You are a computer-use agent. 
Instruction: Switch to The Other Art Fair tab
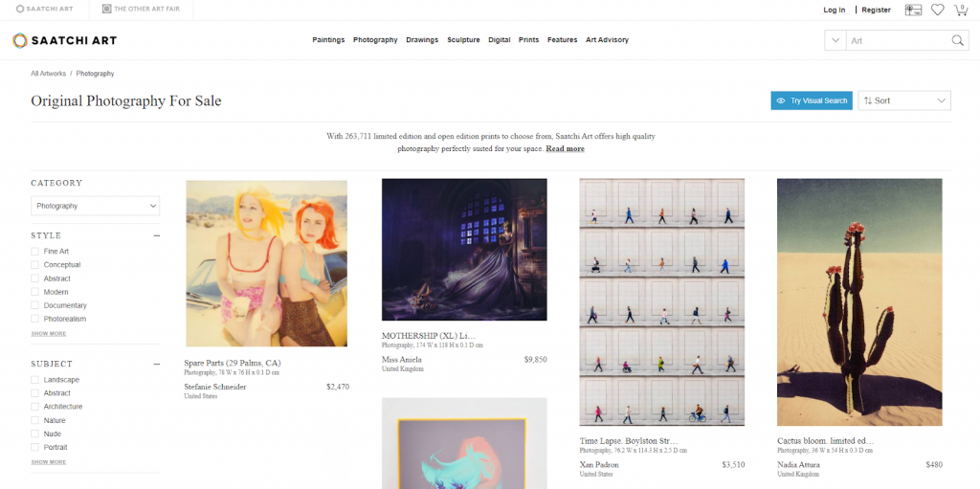pyautogui.click(x=141, y=10)
